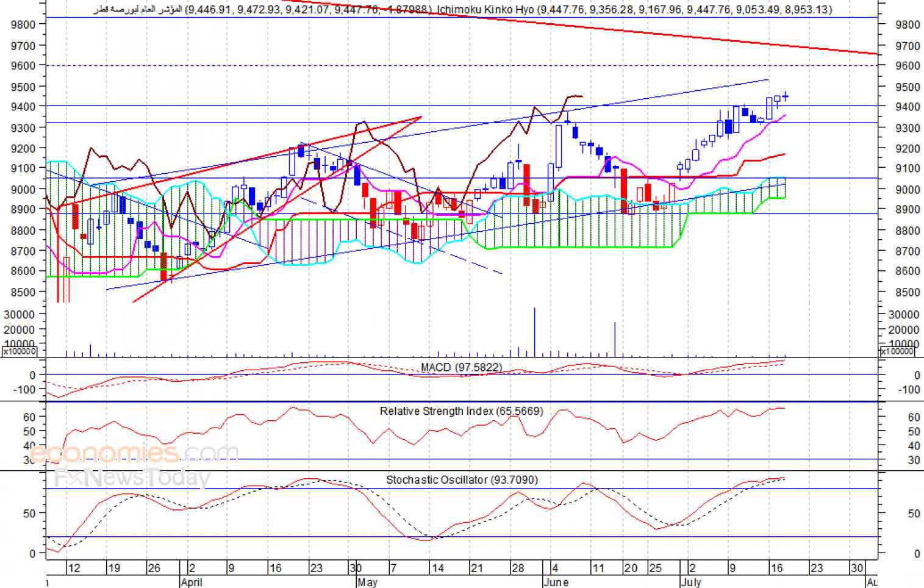This screenshot has height=588, width=924.
Task: Click the Arabic index name in the header
Action: click(x=138, y=9)
